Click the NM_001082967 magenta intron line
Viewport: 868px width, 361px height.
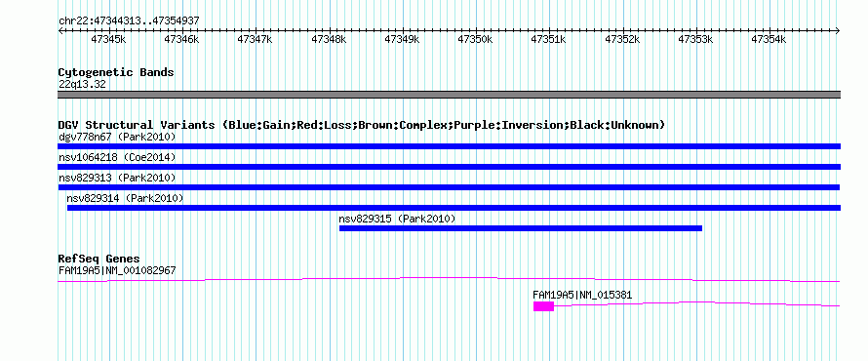[x=449, y=279]
